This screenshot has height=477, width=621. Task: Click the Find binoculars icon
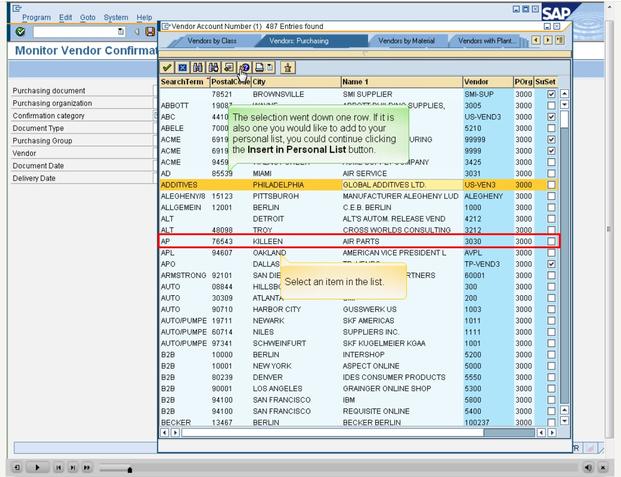click(198, 68)
